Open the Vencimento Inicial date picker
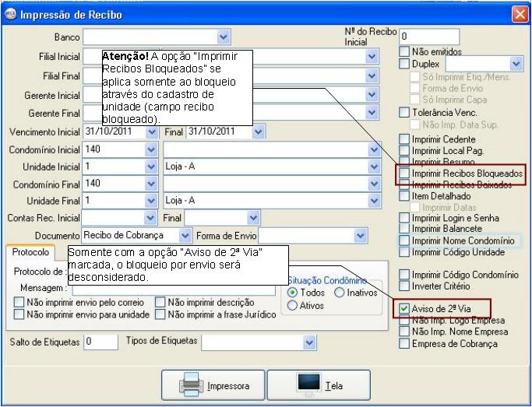532x407 pixels. [x=150, y=132]
